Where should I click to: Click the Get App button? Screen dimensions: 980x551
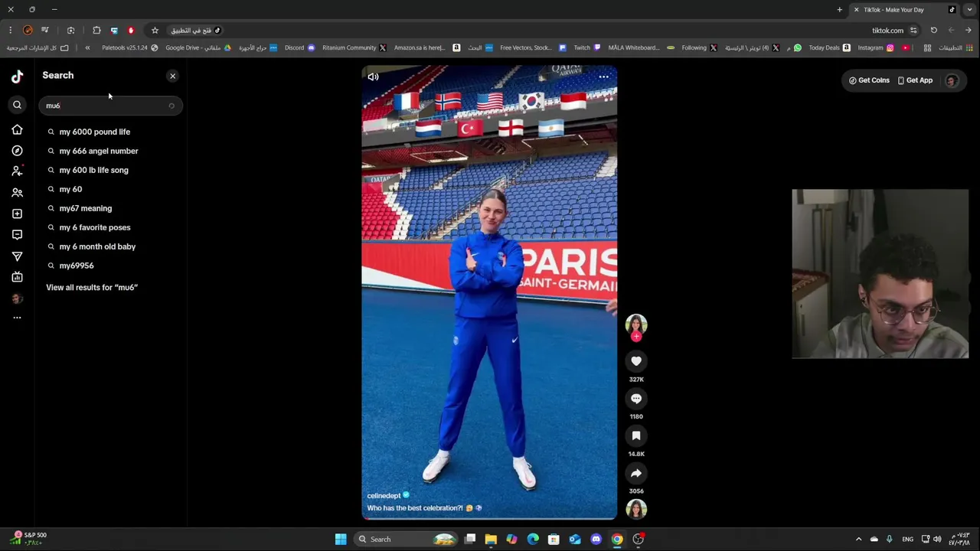[915, 80]
